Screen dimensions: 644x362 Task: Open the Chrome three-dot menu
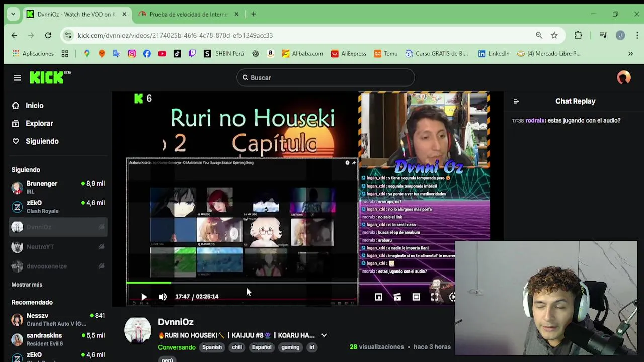[637, 35]
